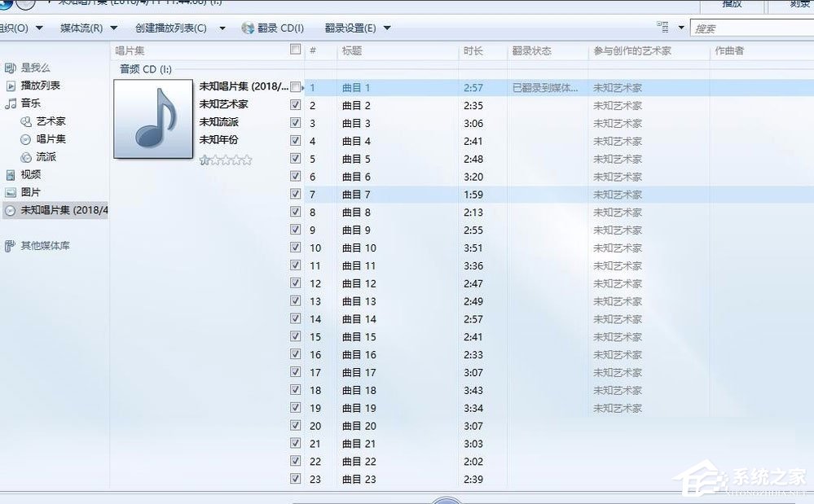The height and width of the screenshot is (504, 814).
Task: Uncheck 曲目 23 at the bottom
Action: pos(295,479)
